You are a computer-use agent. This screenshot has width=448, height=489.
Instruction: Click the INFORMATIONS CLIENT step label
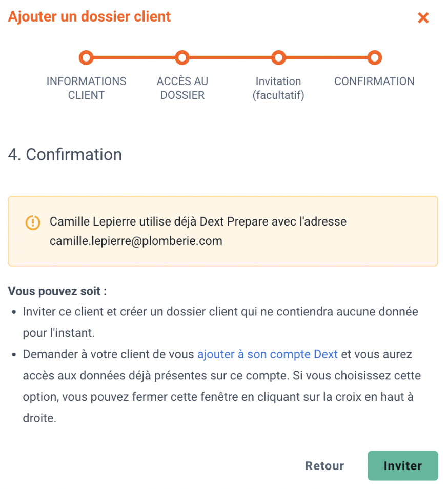click(x=86, y=88)
